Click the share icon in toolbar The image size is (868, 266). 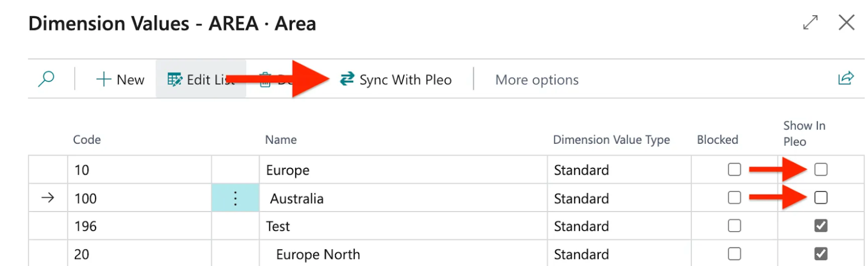(x=846, y=79)
